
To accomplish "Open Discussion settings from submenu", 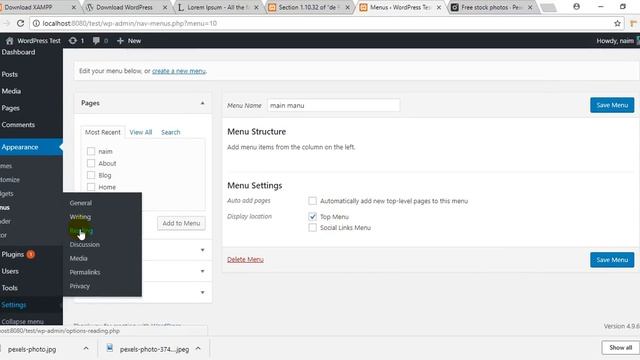I will click(x=84, y=244).
